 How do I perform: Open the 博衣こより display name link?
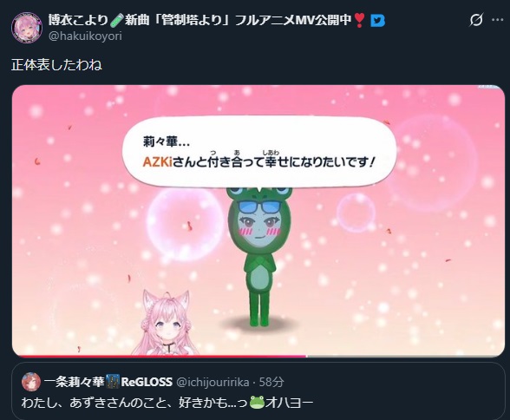(x=78, y=20)
